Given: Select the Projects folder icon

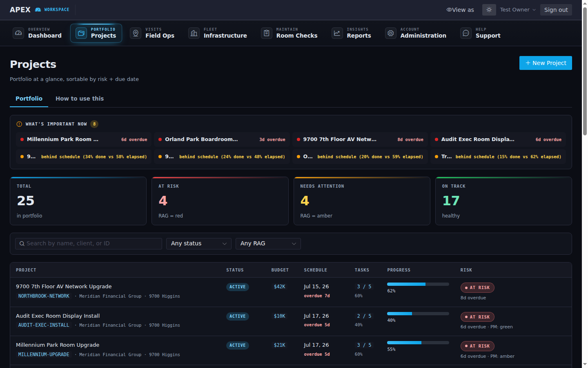Looking at the screenshot, I should [x=81, y=33].
